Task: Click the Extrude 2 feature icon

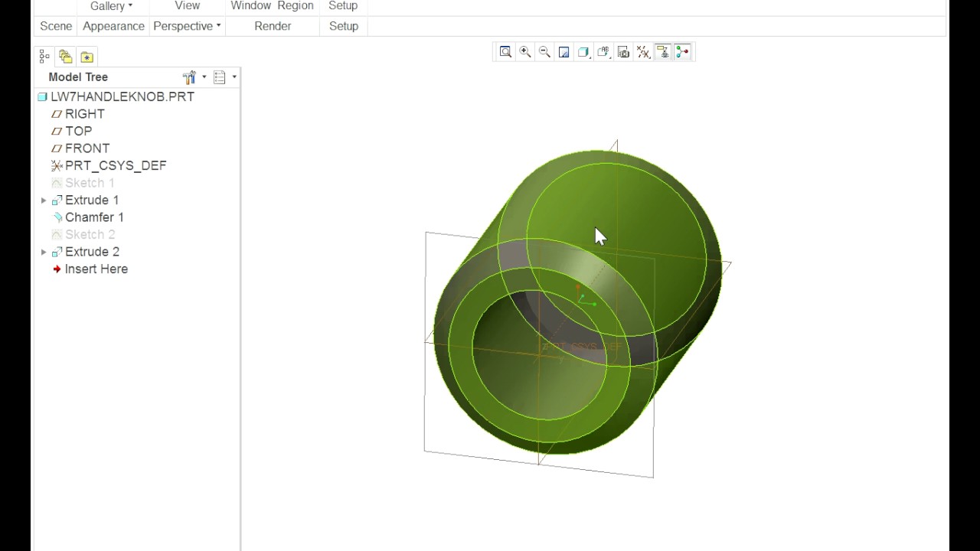Action: click(57, 252)
